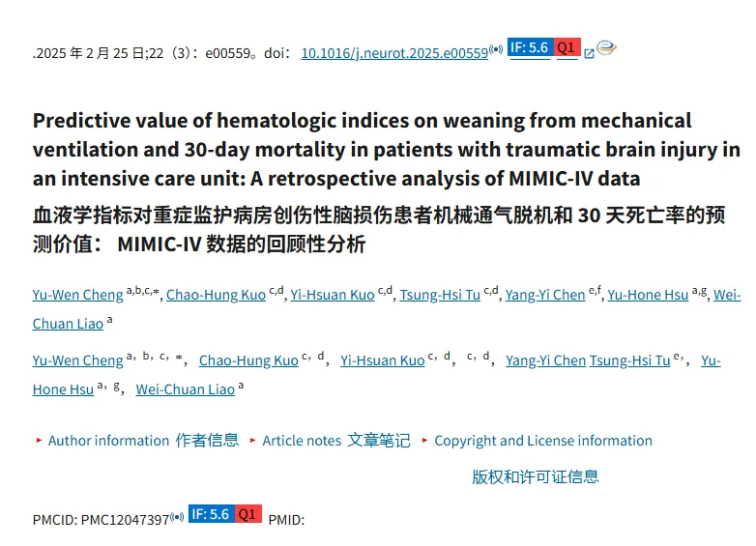Open the translated-row Wei-Chuan Liao link
Screen dimensions: 756x546
pos(186,389)
